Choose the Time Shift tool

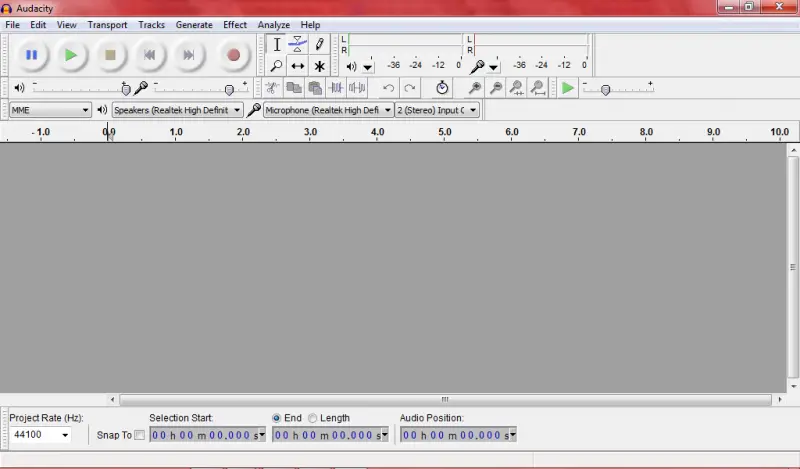(297, 66)
